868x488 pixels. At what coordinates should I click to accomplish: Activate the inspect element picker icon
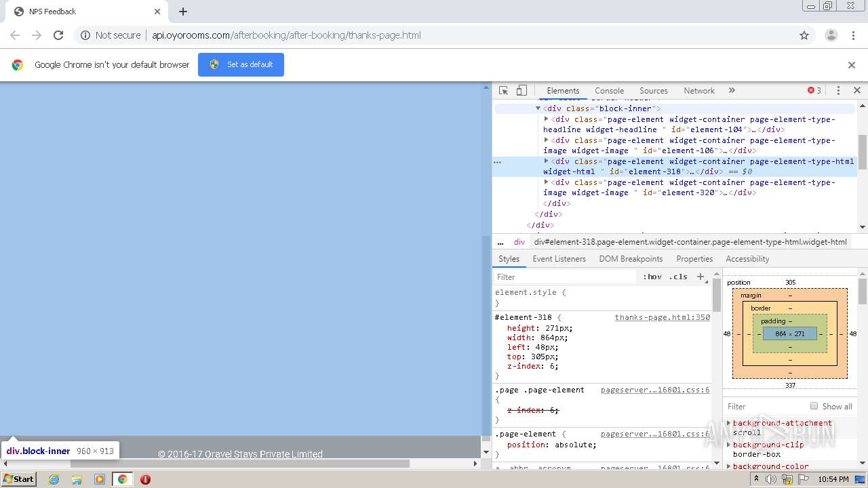point(503,90)
